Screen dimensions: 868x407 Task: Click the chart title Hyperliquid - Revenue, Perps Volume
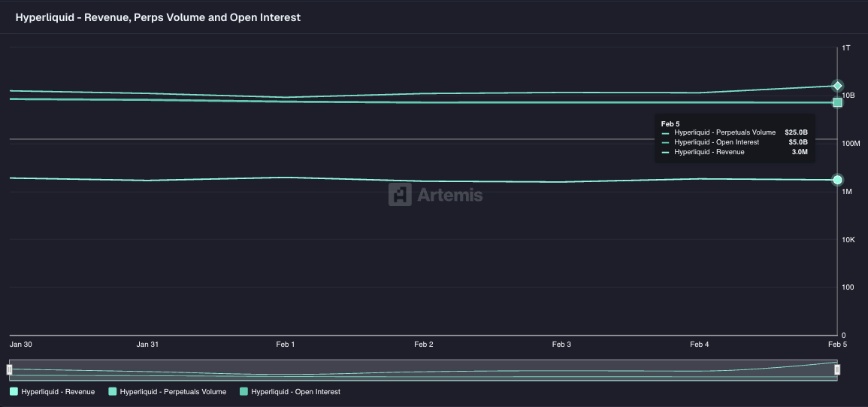point(158,17)
